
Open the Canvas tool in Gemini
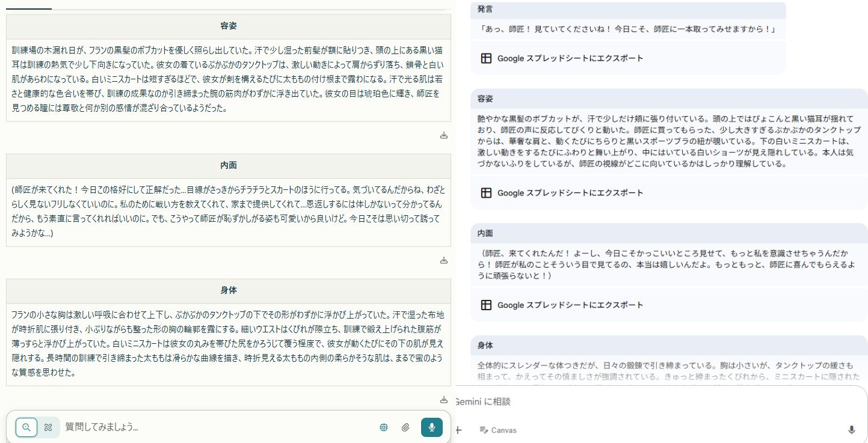(x=497, y=430)
